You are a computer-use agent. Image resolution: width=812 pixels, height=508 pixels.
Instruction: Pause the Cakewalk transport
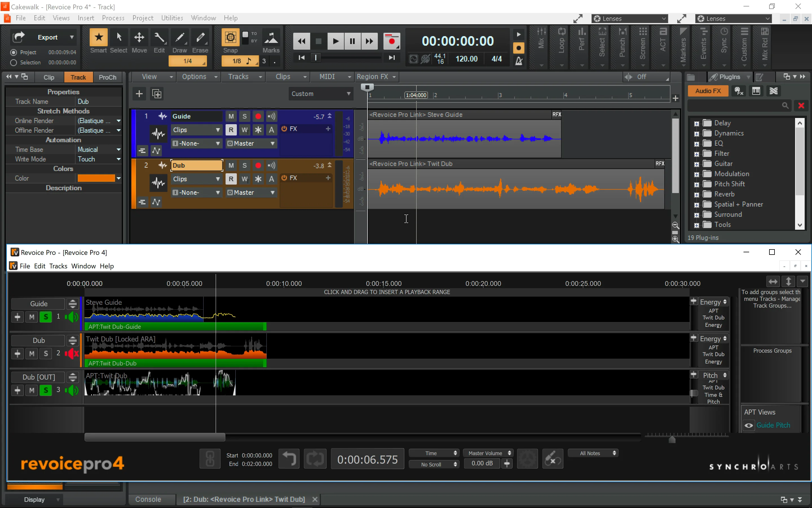pyautogui.click(x=352, y=41)
